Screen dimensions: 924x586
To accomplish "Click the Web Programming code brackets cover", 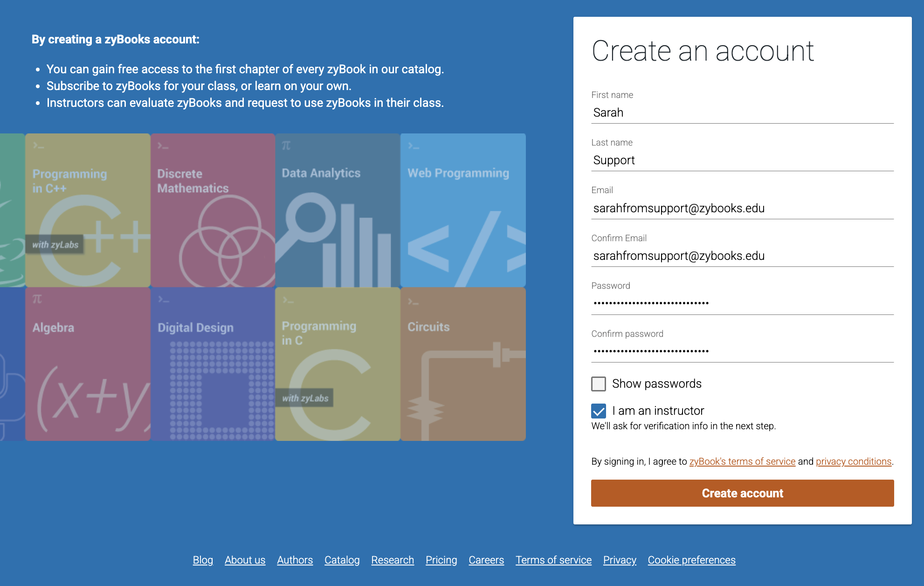I will tap(463, 210).
